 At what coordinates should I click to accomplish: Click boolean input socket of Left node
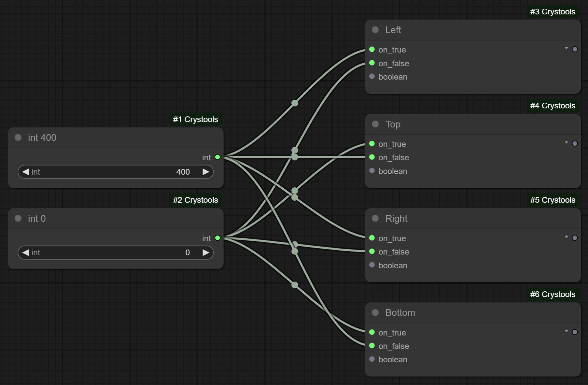pos(372,76)
